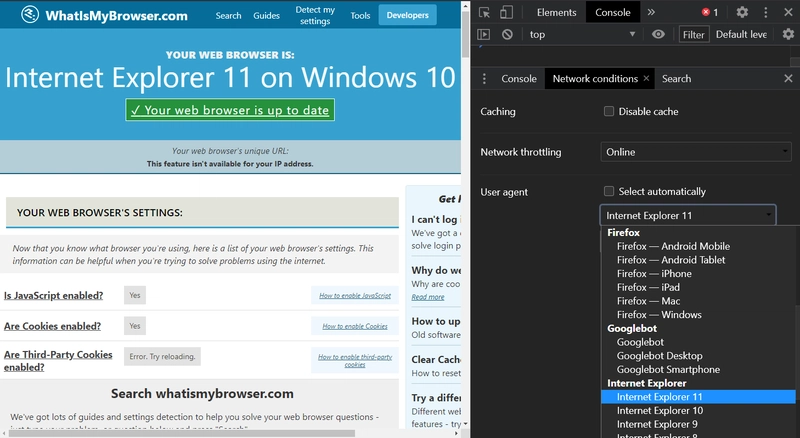Click the console Filter input field

coord(693,34)
